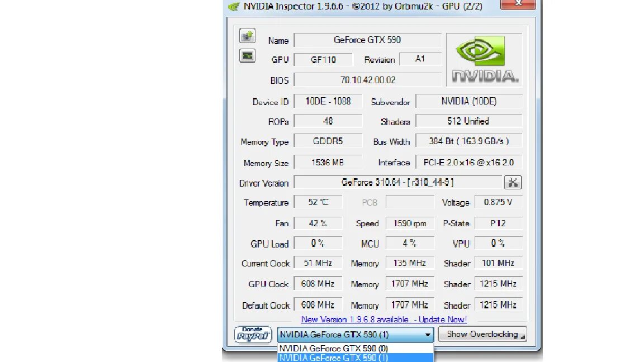The width and height of the screenshot is (644, 362).
Task: Click the Temperature label
Action: [266, 202]
